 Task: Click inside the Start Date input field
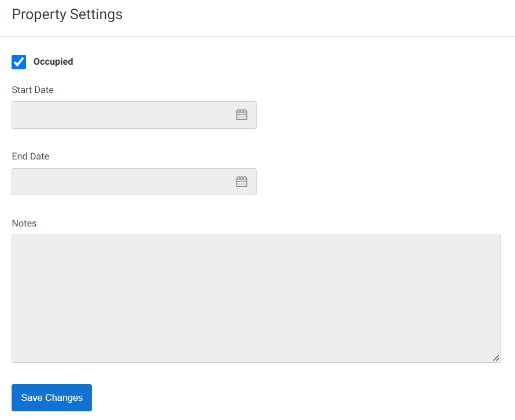[116, 114]
